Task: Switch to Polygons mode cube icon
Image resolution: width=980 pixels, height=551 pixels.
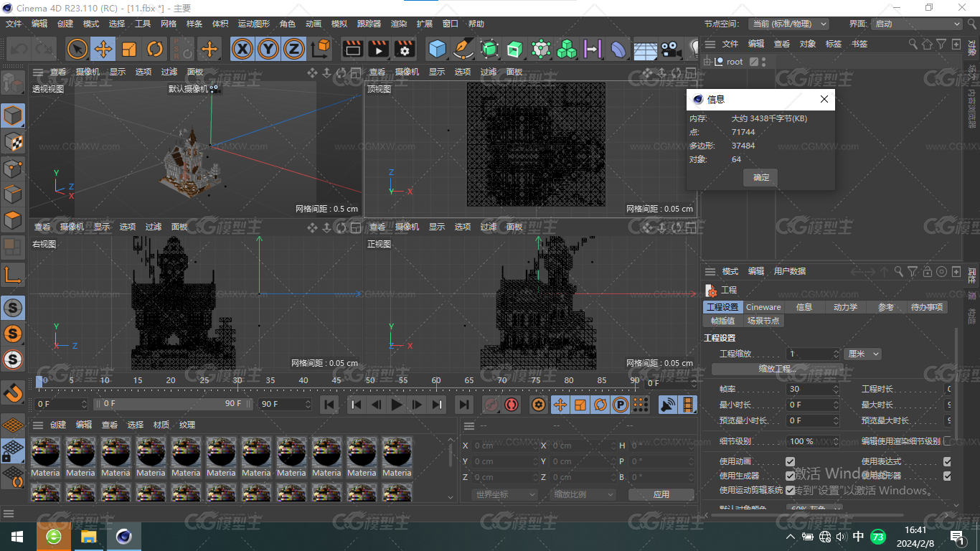Action: tap(13, 220)
